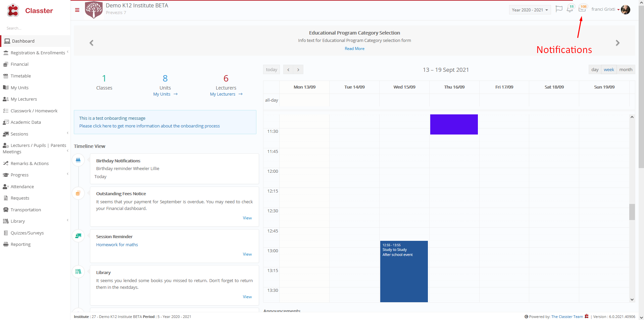Image resolution: width=644 pixels, height=320 pixels.
Task: Click View on Library timeline card
Action: (247, 297)
